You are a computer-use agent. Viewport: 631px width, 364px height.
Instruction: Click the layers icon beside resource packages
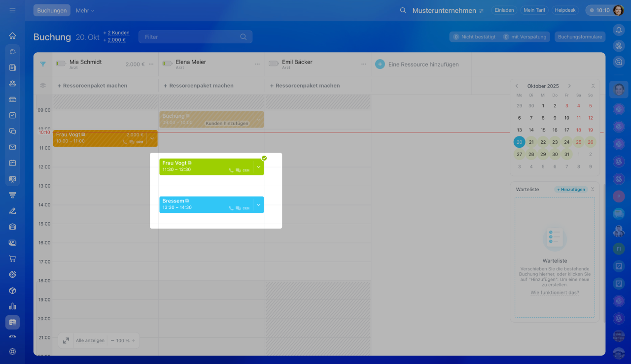coord(43,85)
